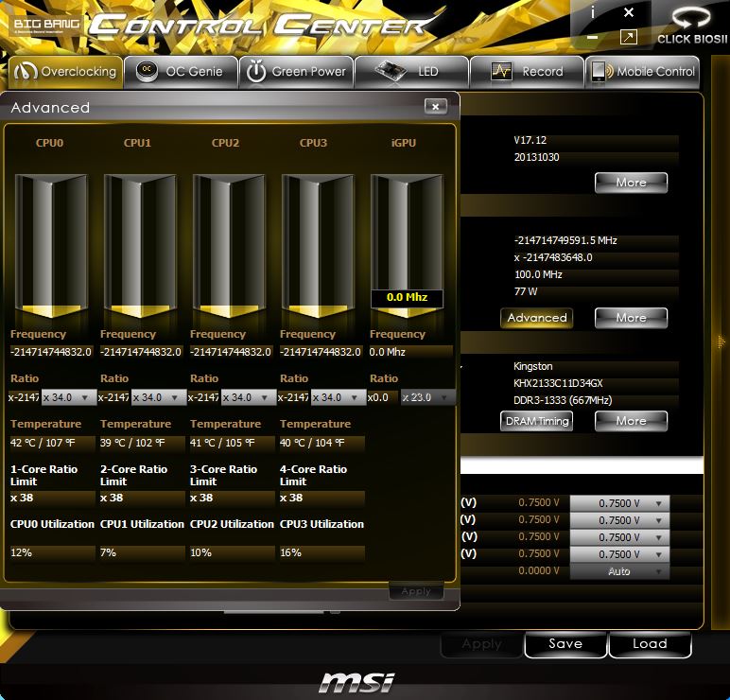
Task: Click the MSI logo at bottom
Action: (x=357, y=683)
